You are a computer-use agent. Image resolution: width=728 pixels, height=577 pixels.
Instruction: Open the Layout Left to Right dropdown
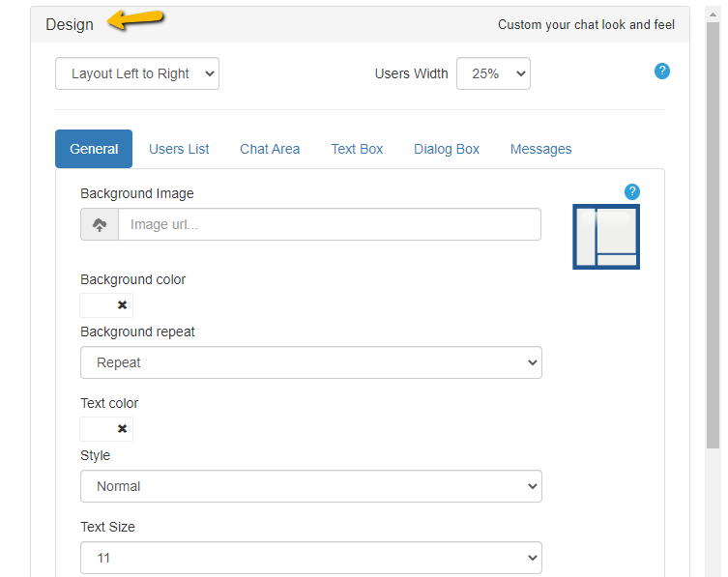[x=137, y=73]
